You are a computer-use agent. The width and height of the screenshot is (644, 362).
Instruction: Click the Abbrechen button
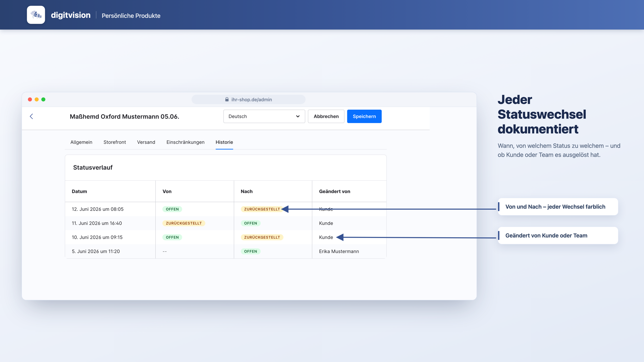tap(326, 116)
